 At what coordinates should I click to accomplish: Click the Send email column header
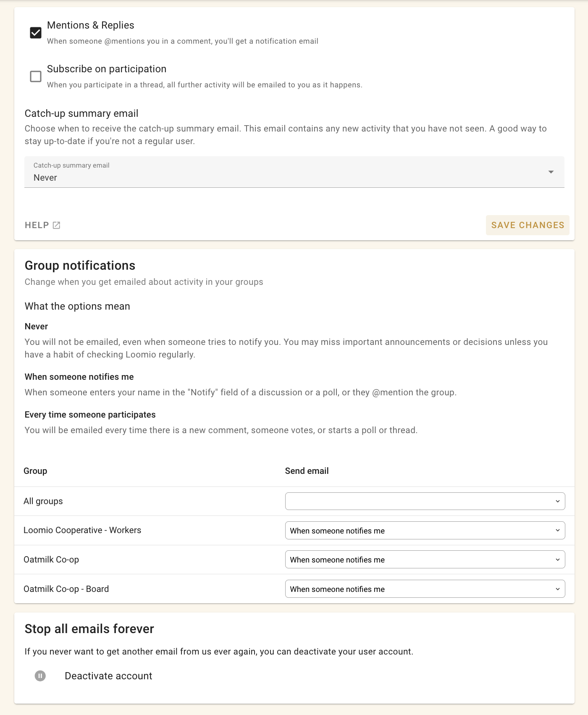pyautogui.click(x=307, y=471)
